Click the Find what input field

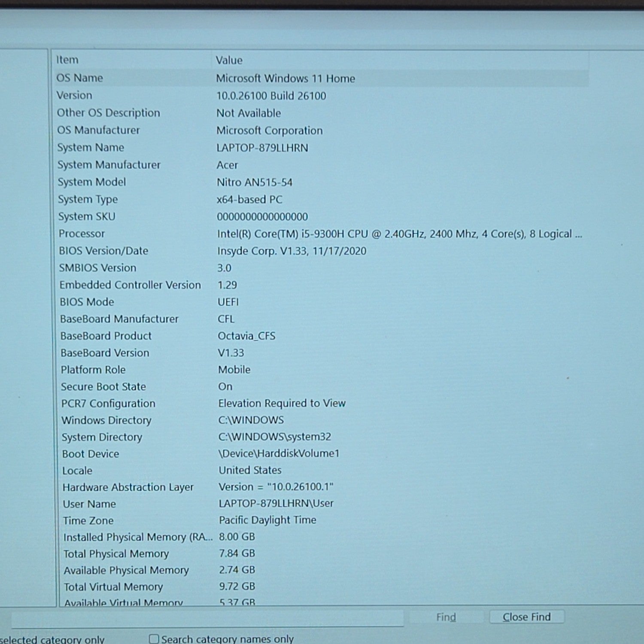coord(207,619)
